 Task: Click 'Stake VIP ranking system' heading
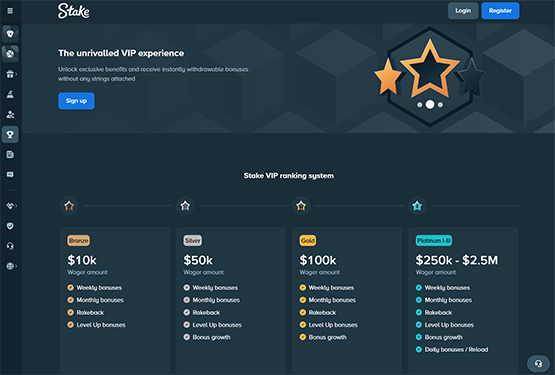[x=288, y=176]
